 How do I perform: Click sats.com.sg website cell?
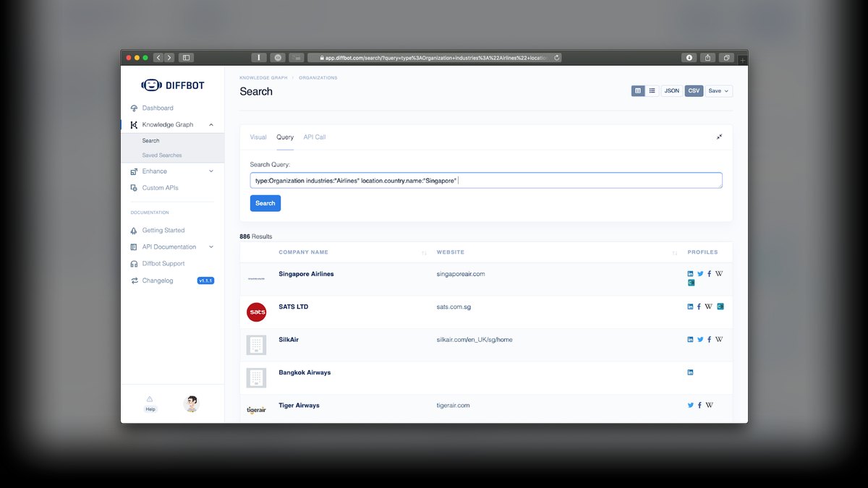454,307
